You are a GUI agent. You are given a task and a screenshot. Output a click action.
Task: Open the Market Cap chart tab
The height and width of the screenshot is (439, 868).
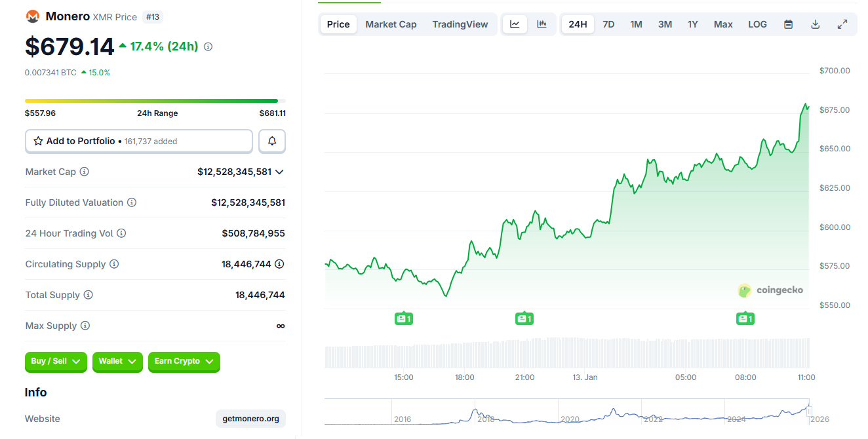391,24
